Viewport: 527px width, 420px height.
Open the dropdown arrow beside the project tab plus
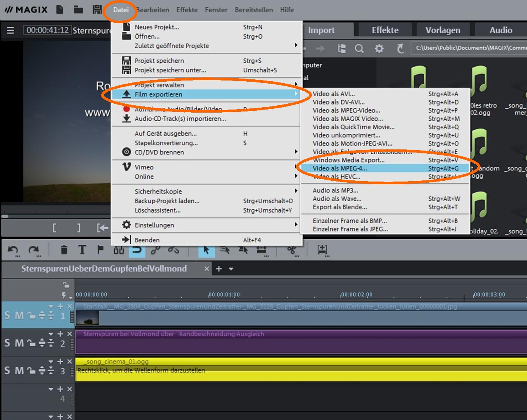click(231, 269)
